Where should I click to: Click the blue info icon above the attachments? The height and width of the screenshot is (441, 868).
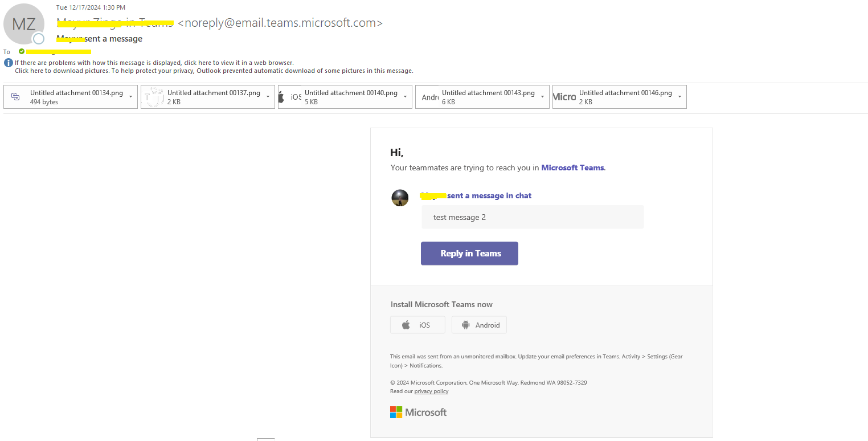tap(7, 63)
